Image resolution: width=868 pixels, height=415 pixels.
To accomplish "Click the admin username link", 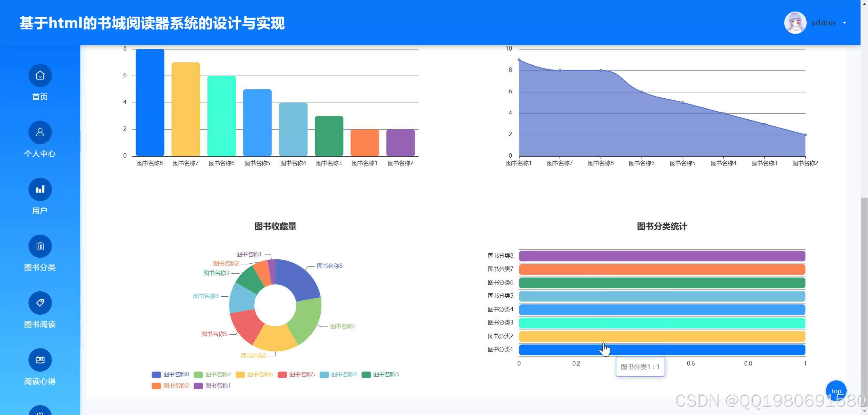I will [823, 23].
